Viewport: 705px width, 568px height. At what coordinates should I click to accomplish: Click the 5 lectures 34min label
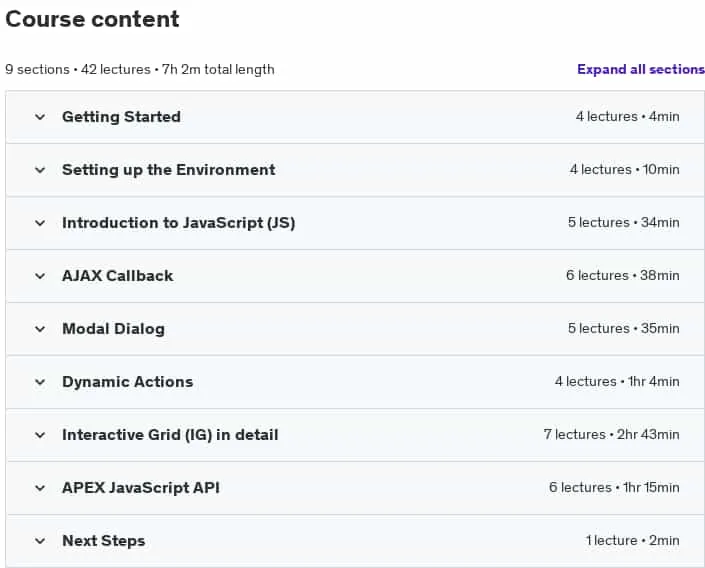tap(623, 223)
